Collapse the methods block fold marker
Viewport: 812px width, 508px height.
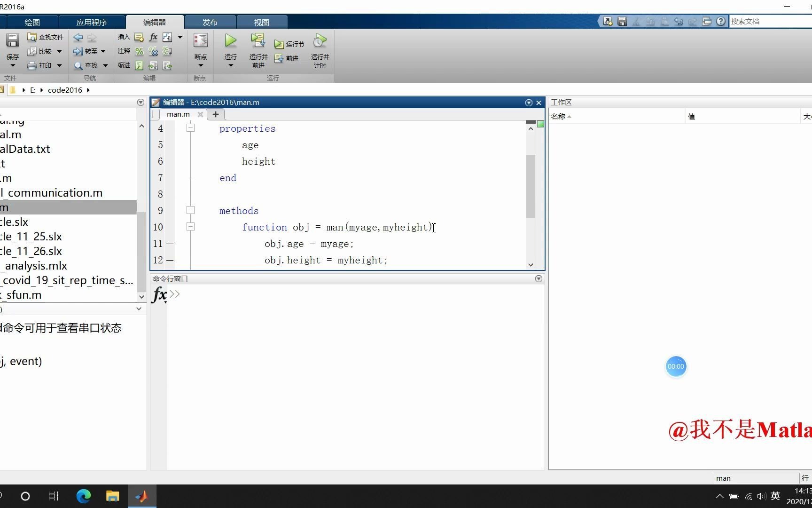(190, 210)
